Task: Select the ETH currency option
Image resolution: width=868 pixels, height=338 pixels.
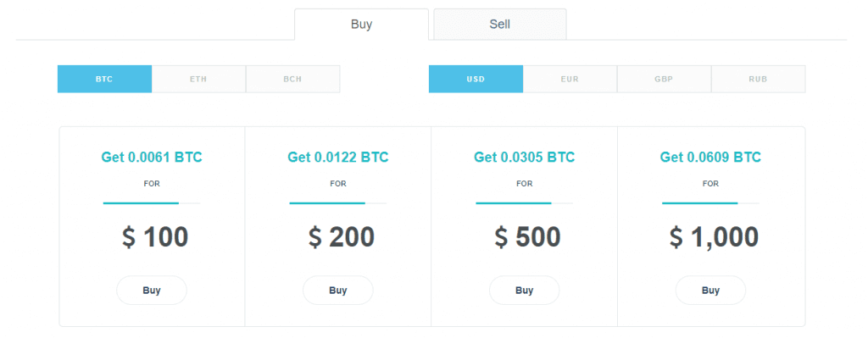Action: click(x=198, y=79)
